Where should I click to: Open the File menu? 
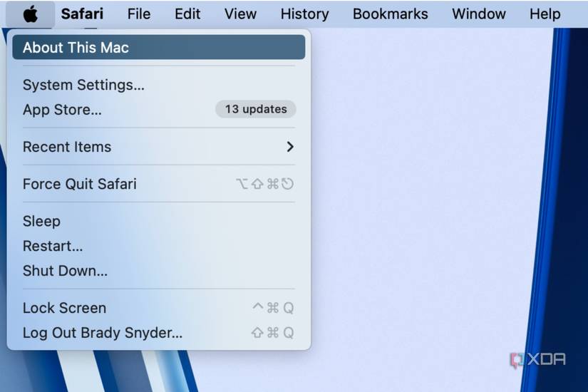(x=139, y=14)
